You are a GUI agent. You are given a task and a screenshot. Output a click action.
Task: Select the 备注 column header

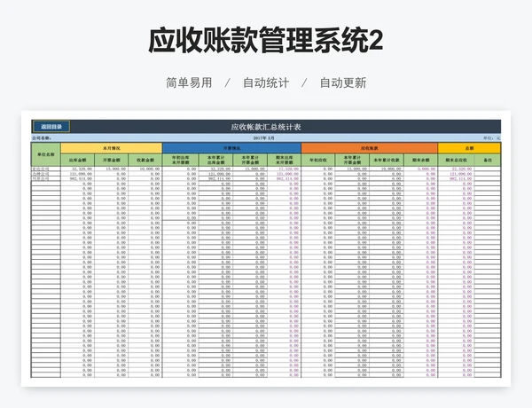coord(488,160)
